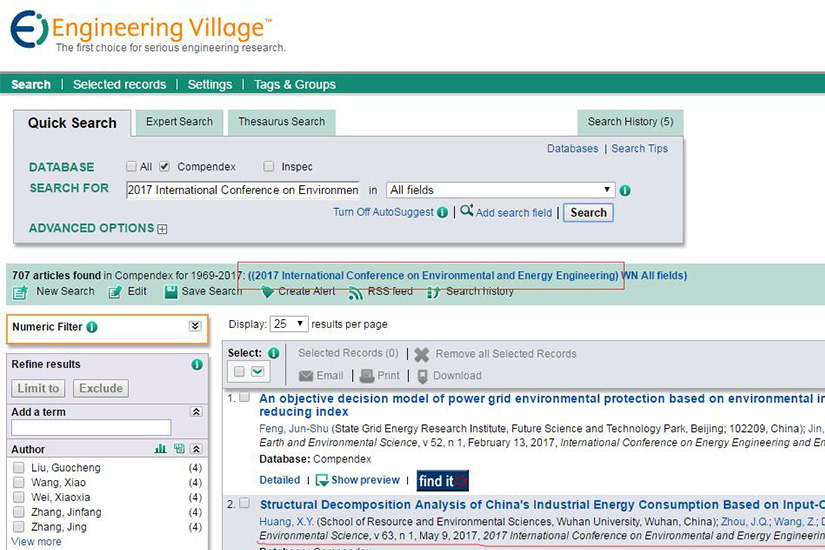
Task: Click the Remove all Selected Records X icon
Action: pyautogui.click(x=422, y=354)
